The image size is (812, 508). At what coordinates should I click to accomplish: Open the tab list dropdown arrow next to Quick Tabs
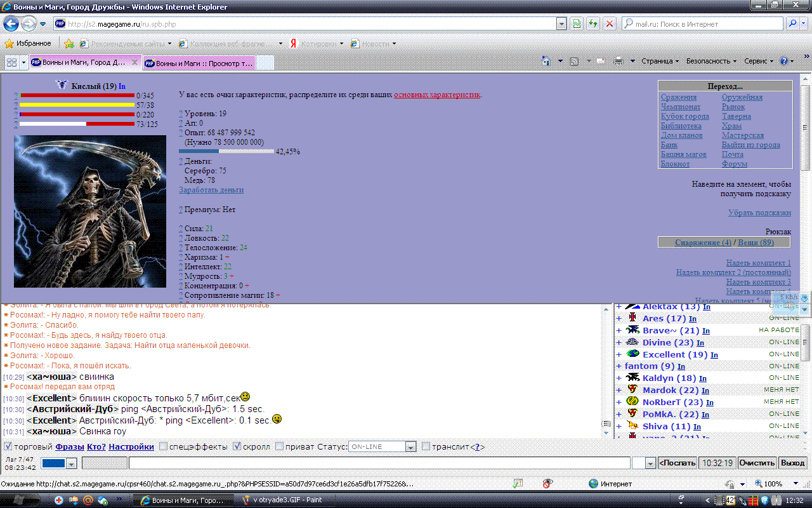[24, 62]
